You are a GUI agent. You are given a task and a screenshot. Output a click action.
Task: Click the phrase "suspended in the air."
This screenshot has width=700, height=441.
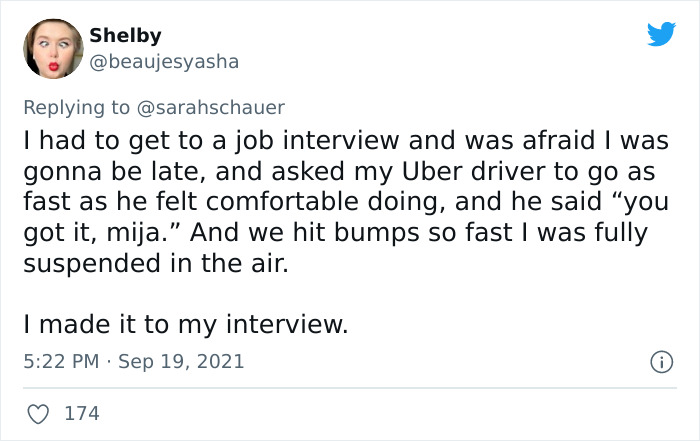[x=156, y=263]
